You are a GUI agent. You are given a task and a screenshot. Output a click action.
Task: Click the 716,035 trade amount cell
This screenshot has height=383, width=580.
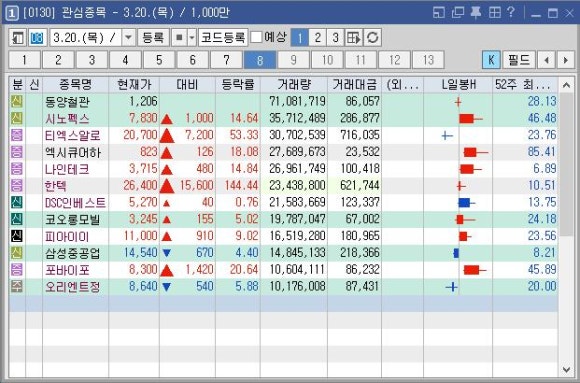(x=360, y=135)
